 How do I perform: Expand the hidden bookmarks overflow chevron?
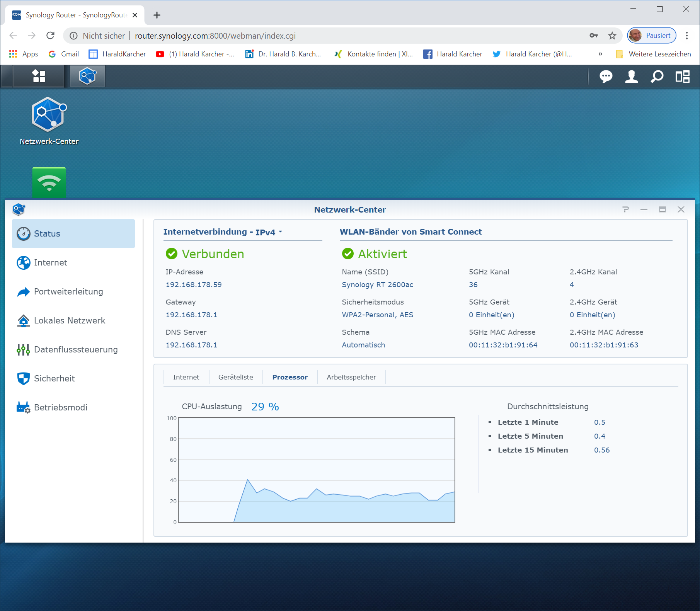(600, 54)
